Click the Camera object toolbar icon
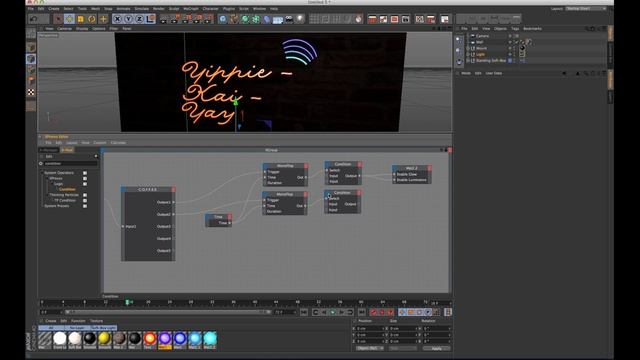640x360 pixels. pyautogui.click(x=289, y=19)
